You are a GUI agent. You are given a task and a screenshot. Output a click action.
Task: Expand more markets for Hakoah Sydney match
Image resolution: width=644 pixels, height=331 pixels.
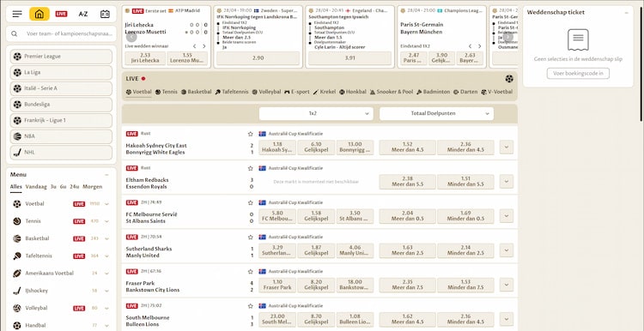click(x=507, y=147)
